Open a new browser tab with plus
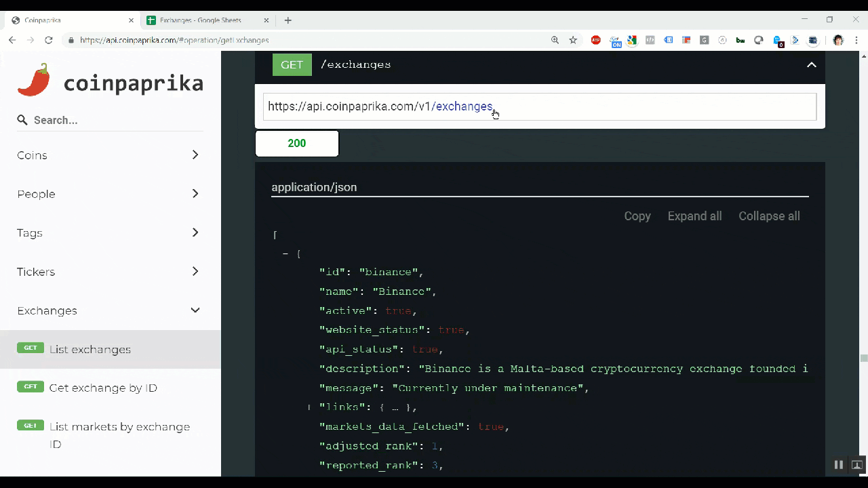Screen dimensions: 868x488 coord(288,20)
